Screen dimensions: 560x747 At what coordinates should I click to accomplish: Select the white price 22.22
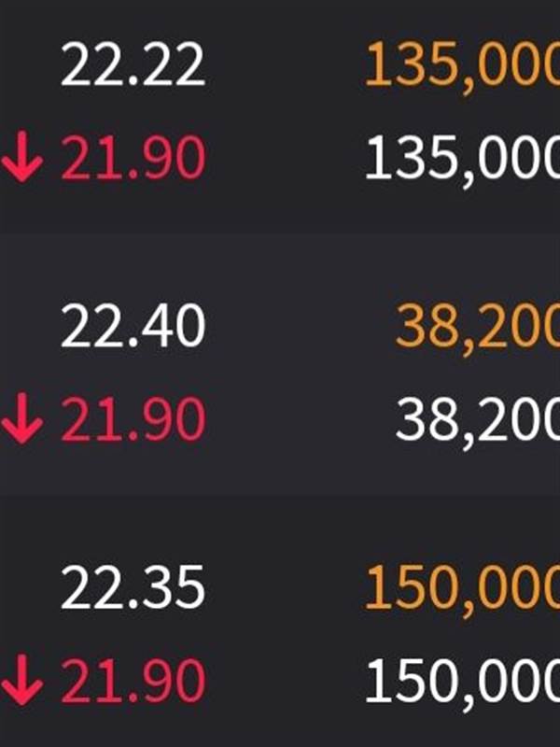point(133,67)
